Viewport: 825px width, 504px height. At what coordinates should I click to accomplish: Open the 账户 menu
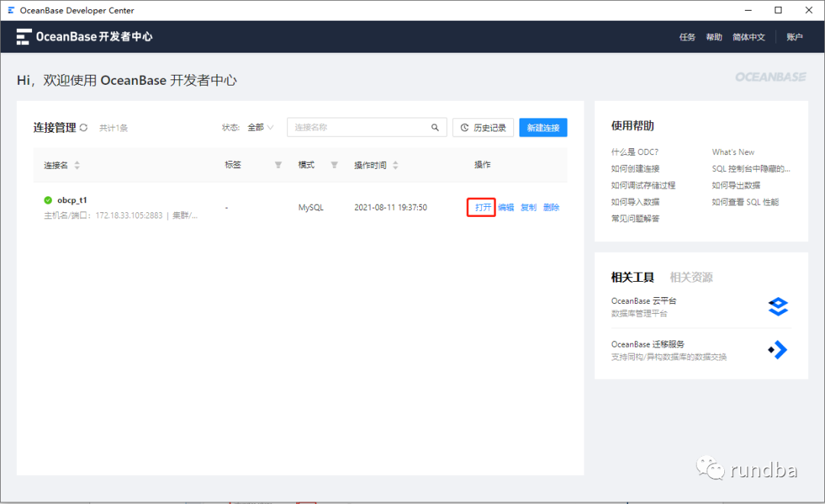[x=794, y=37]
